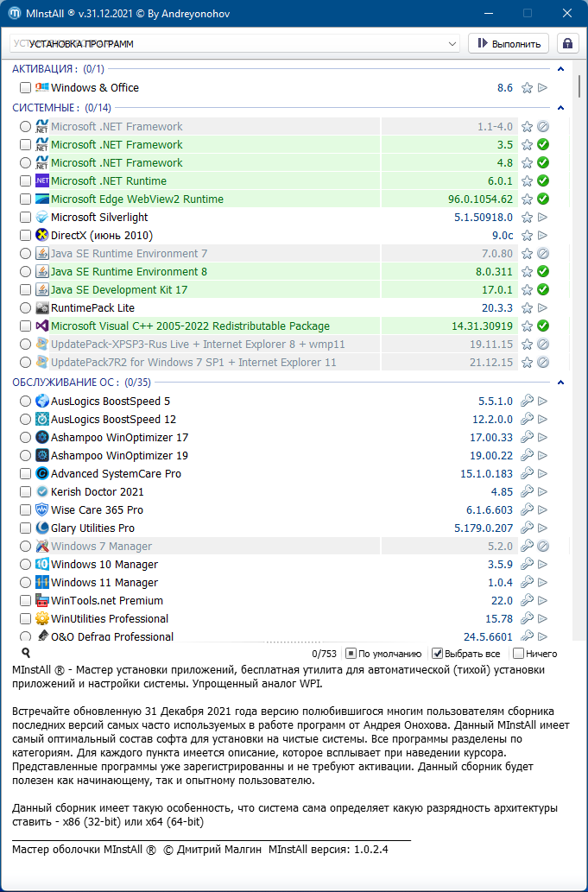The height and width of the screenshot is (892, 588).
Task: Click key icon for AusLogics BoostSpeed 12
Action: (x=528, y=420)
